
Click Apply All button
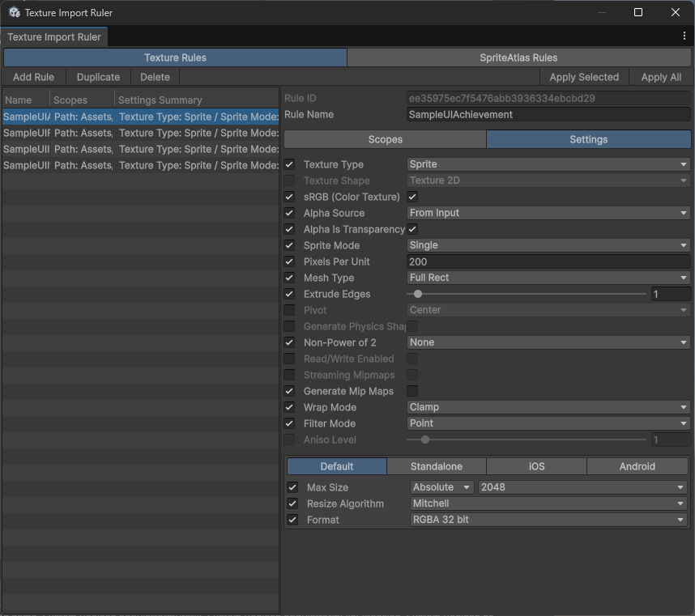click(x=661, y=77)
